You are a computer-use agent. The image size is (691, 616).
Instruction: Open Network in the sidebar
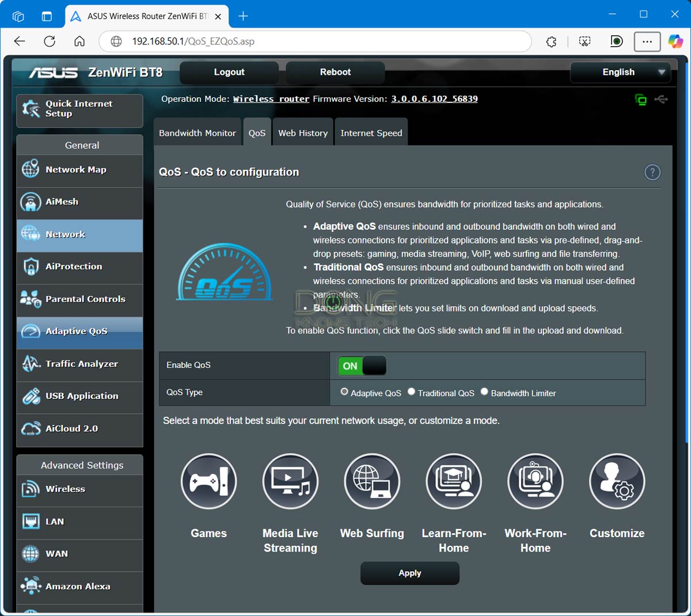[79, 235]
